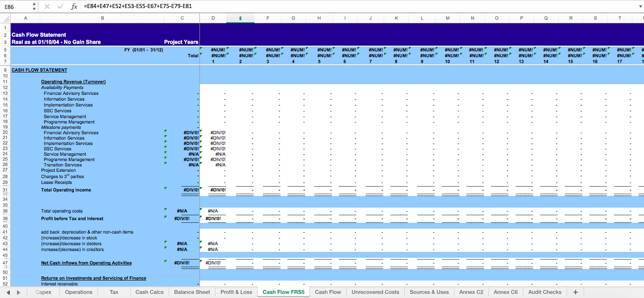This screenshot has width=644, height=298.
Task: Switch to the Tax sheet tab
Action: pyautogui.click(x=114, y=292)
